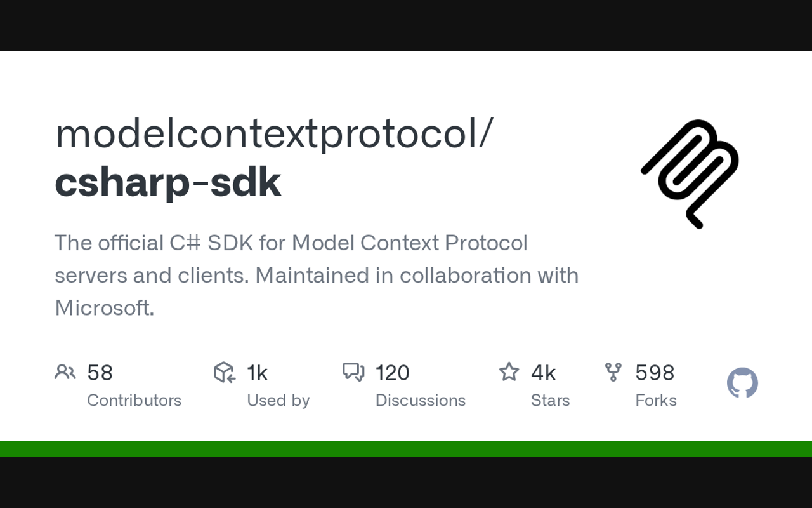Click the discussions speech bubble icon
The image size is (812, 508).
(x=353, y=372)
